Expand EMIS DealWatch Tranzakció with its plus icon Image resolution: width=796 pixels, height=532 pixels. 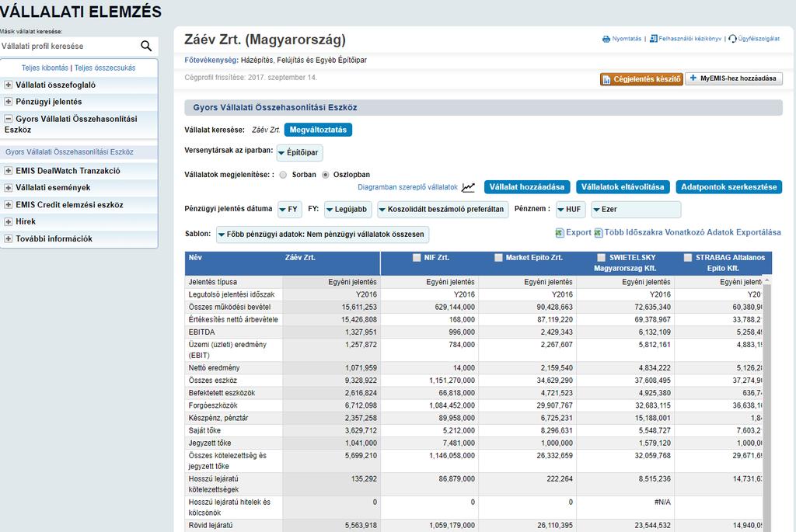(8, 171)
